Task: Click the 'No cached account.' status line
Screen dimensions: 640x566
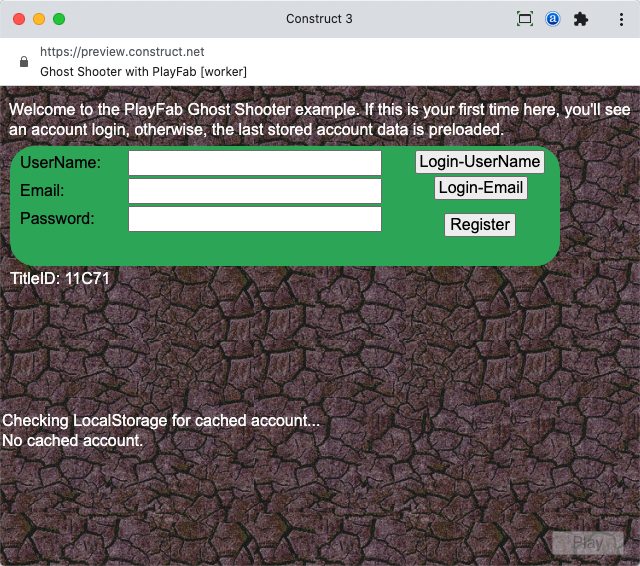Action: click(73, 441)
